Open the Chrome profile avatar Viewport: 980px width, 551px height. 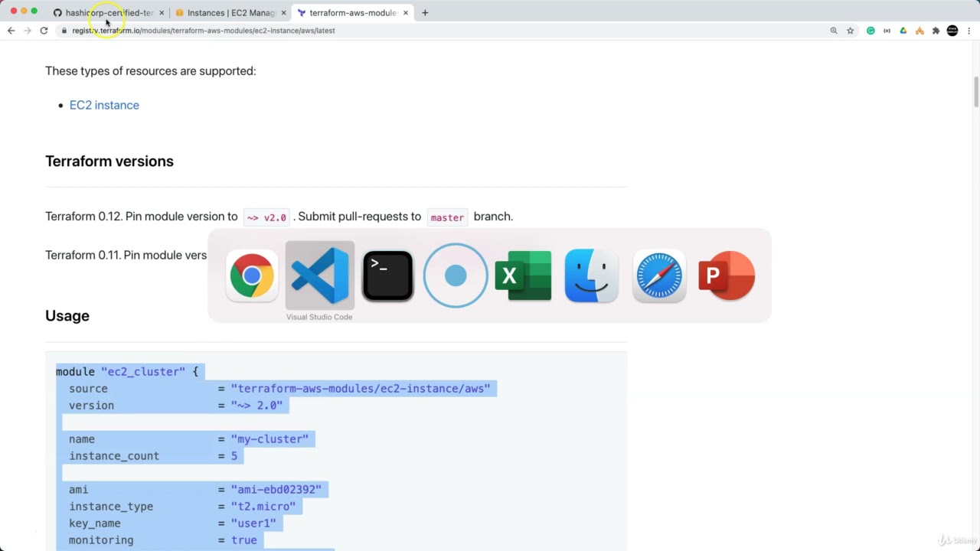click(952, 31)
